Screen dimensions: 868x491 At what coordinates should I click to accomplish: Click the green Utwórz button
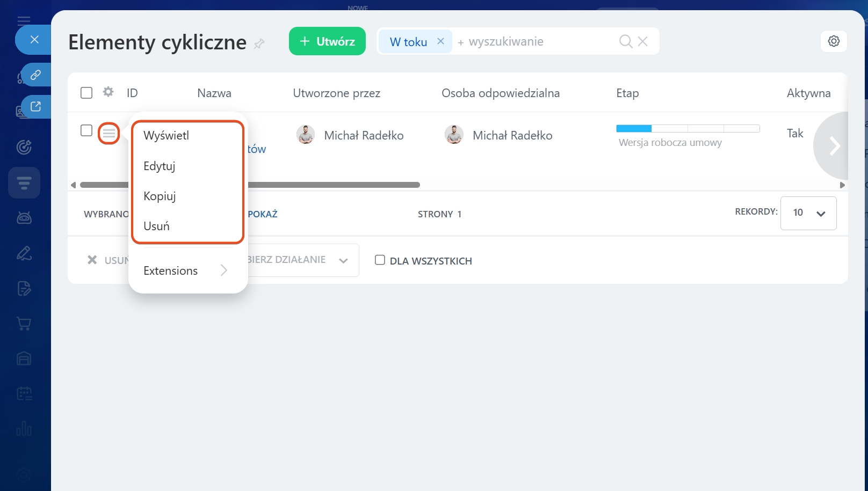click(x=327, y=41)
